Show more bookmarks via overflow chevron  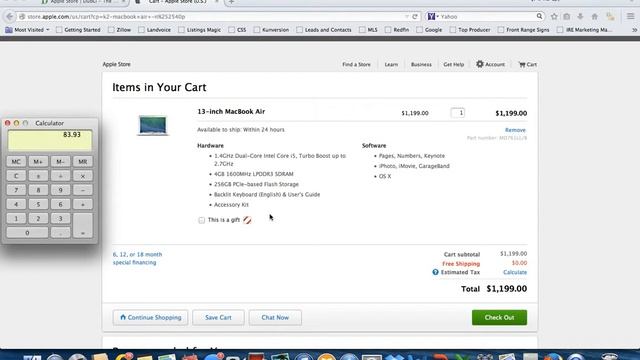(634, 30)
